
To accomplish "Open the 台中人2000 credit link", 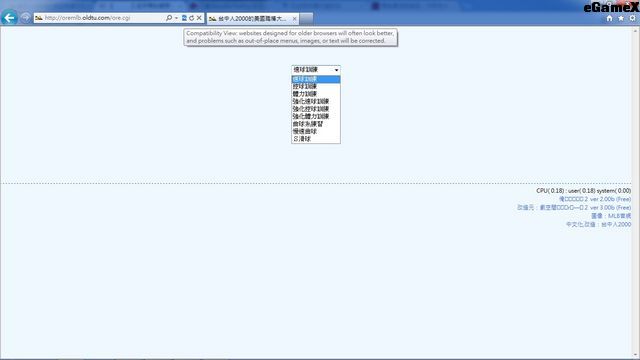I will coord(616,224).
